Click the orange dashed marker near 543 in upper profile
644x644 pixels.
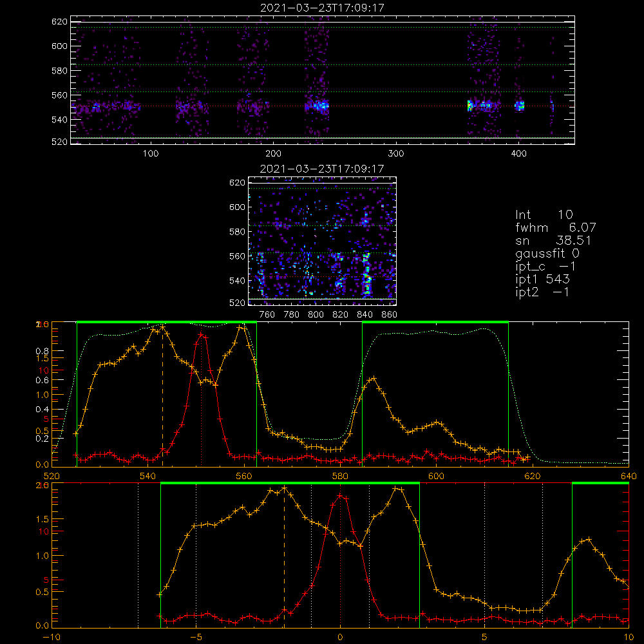(x=163, y=397)
